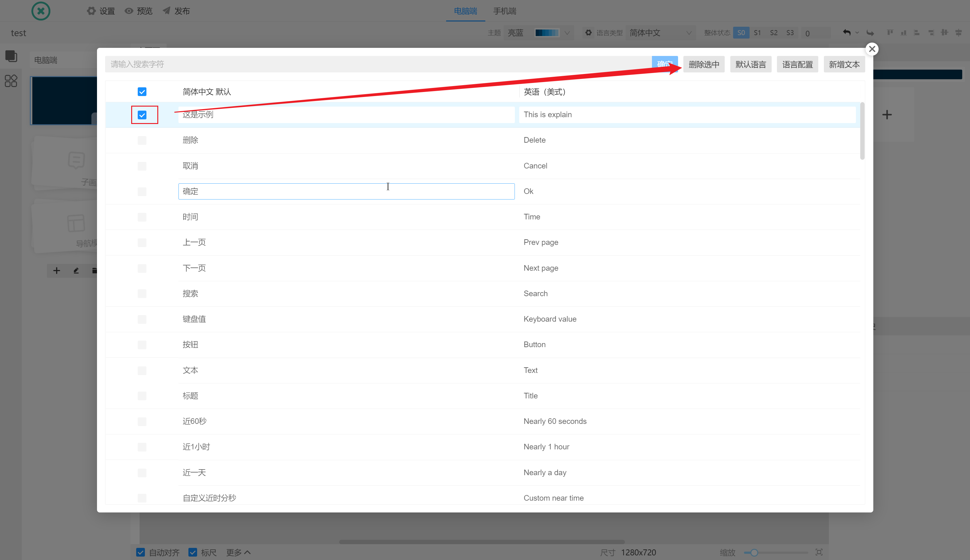Close the language dialog with X

point(872,49)
